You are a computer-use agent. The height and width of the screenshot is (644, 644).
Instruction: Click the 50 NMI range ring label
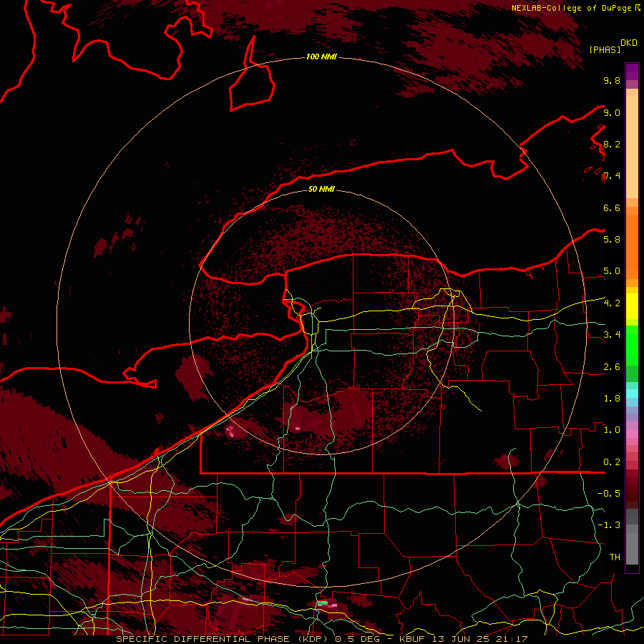point(321,189)
